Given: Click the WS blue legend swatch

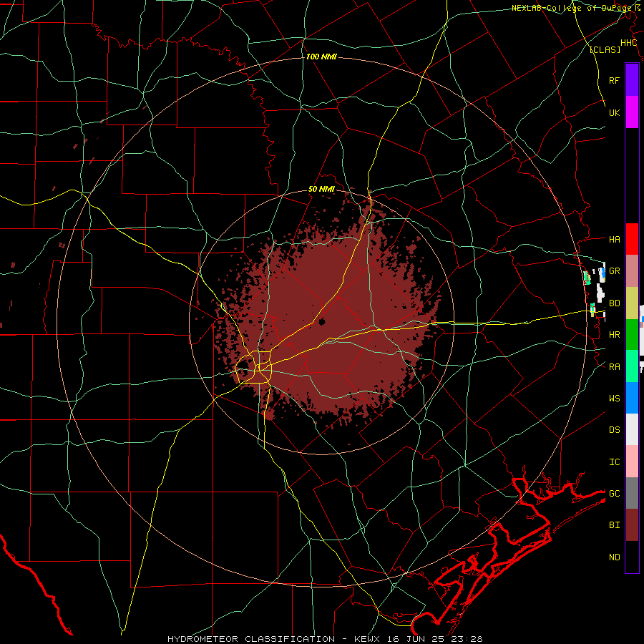Looking at the screenshot, I should coord(632,398).
